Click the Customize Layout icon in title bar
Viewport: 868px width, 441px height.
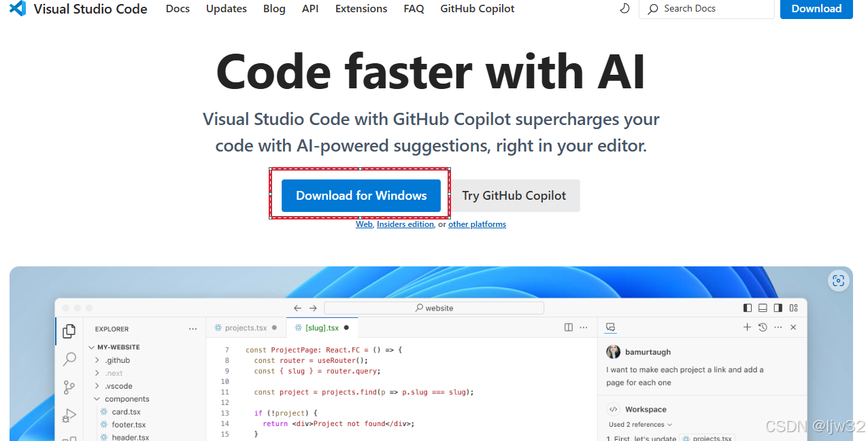pyautogui.click(x=792, y=308)
